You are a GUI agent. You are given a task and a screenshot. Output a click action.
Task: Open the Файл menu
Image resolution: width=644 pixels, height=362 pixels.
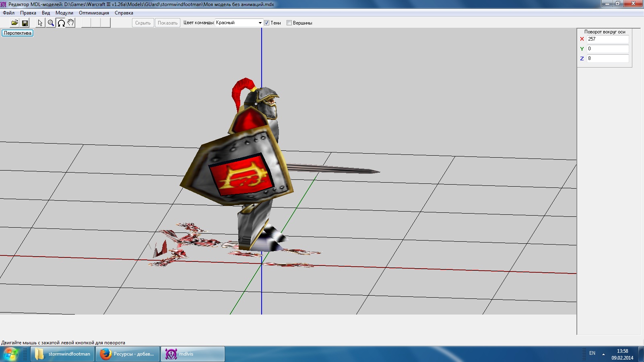(x=8, y=13)
